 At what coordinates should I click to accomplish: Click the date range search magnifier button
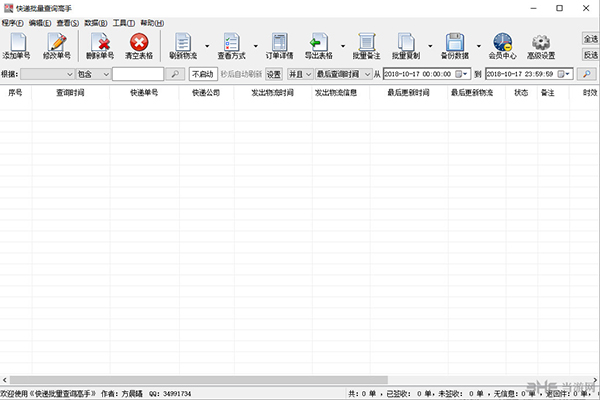586,74
